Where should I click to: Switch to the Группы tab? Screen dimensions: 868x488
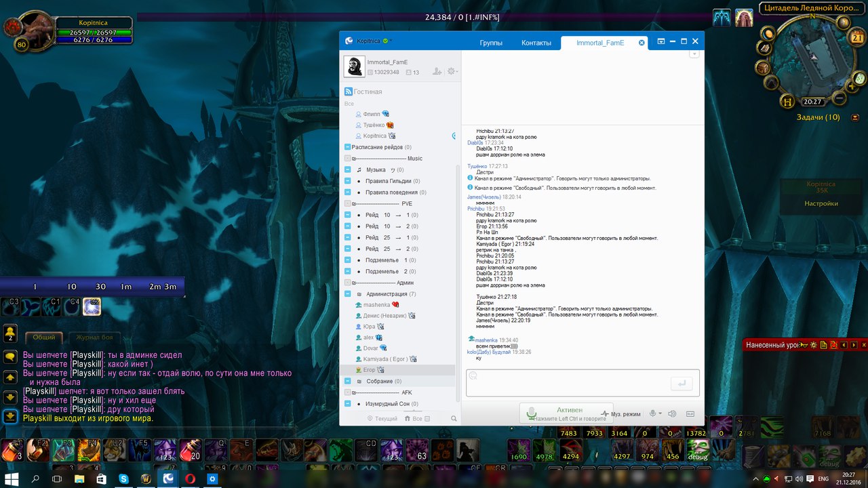tap(491, 43)
